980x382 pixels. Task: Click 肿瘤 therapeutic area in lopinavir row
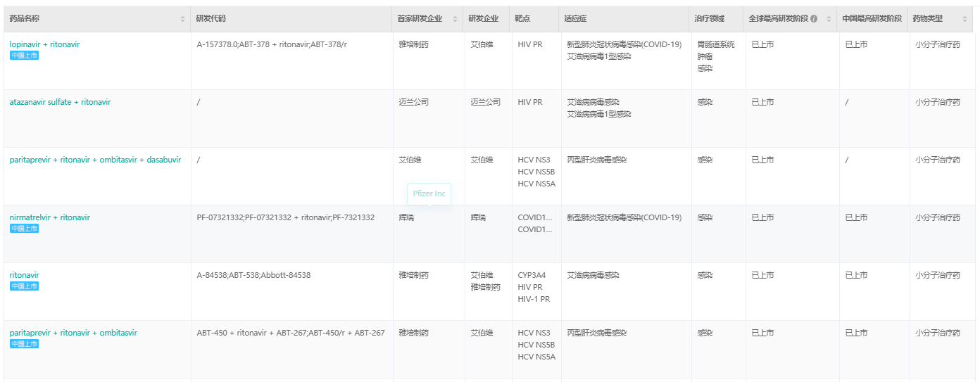point(705,56)
